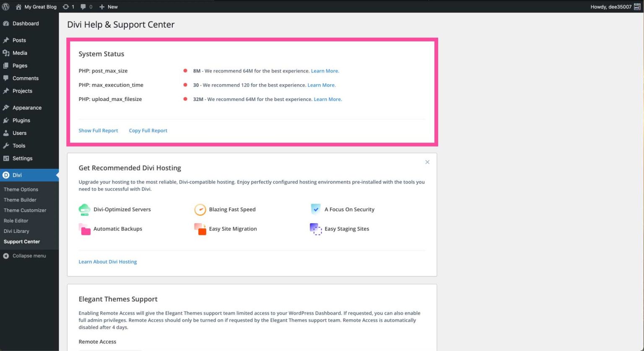Click the A Focus On Security shield icon

(315, 209)
